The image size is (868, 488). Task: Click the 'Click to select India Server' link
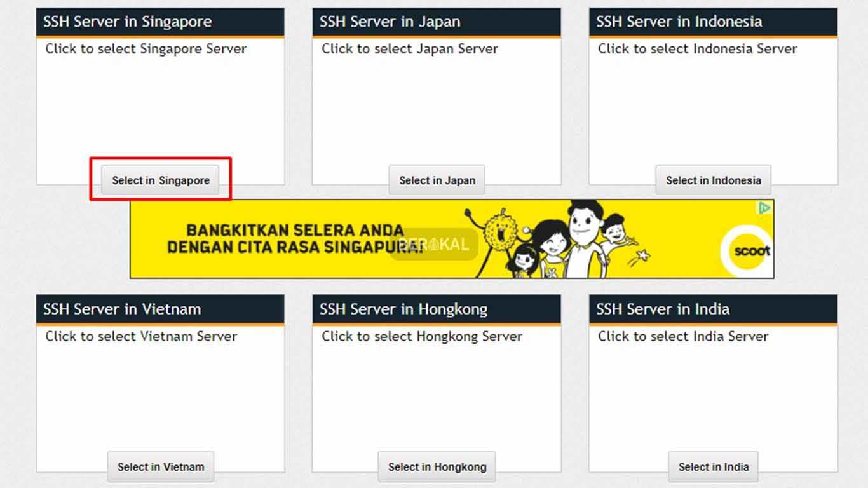pyautogui.click(x=682, y=336)
